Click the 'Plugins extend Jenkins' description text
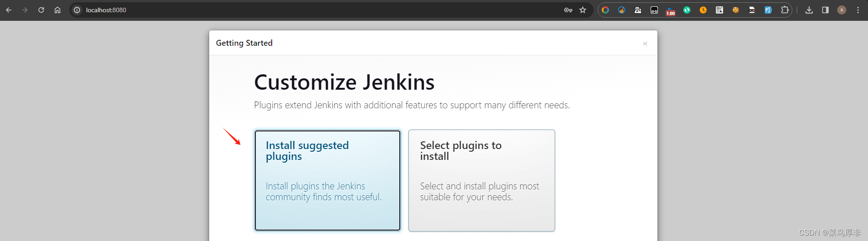Image resolution: width=868 pixels, height=241 pixels. (x=412, y=105)
